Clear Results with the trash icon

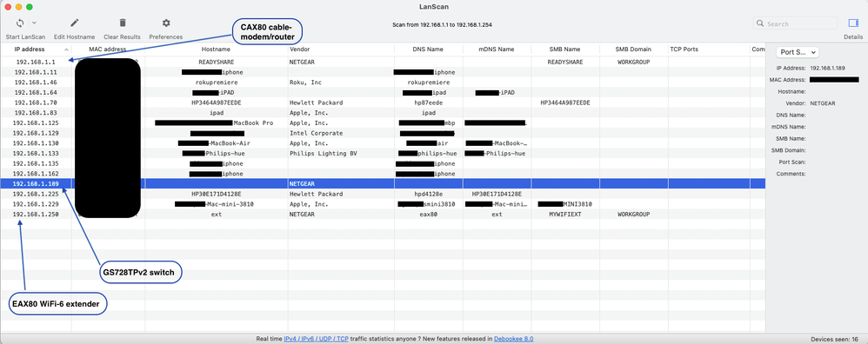pyautogui.click(x=123, y=23)
